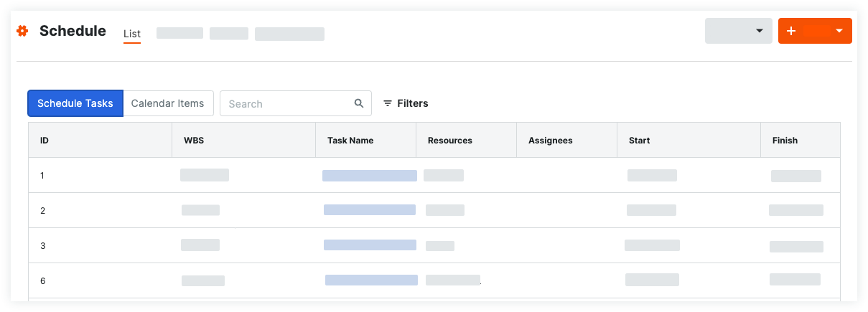The image size is (868, 312).
Task: Open the task name link in row 6
Action: [x=371, y=280]
